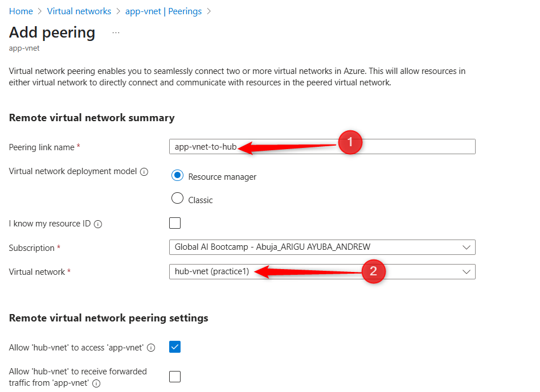This screenshot has height=392, width=540.
Task: Go to Home in the breadcrumb
Action: (21, 11)
